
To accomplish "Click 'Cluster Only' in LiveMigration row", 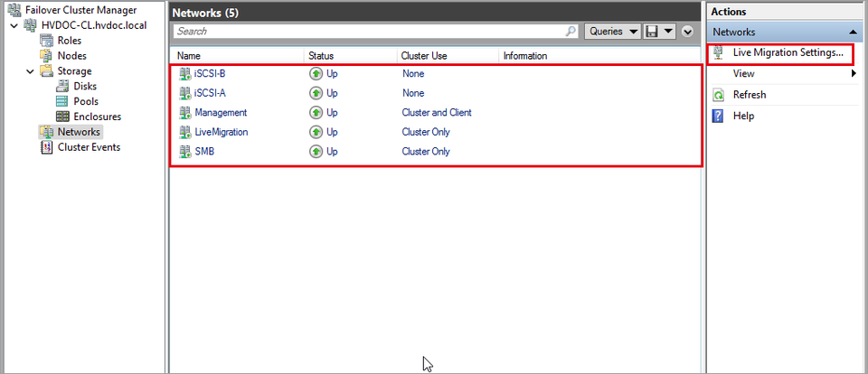I will [426, 132].
